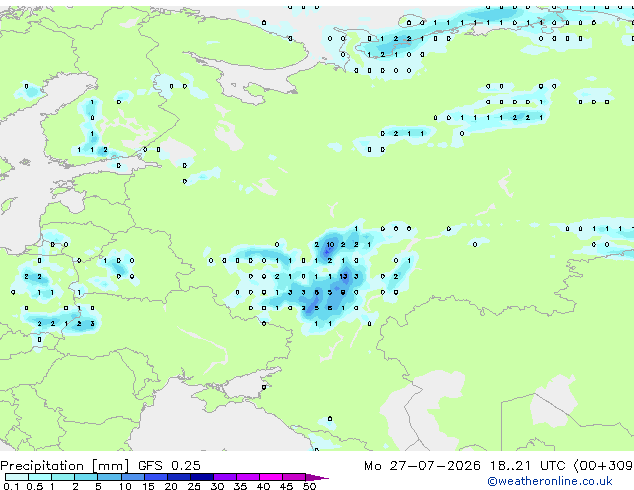The width and height of the screenshot is (634, 490).
Task: Click the legend scale label '35'
Action: pyautogui.click(x=240, y=486)
